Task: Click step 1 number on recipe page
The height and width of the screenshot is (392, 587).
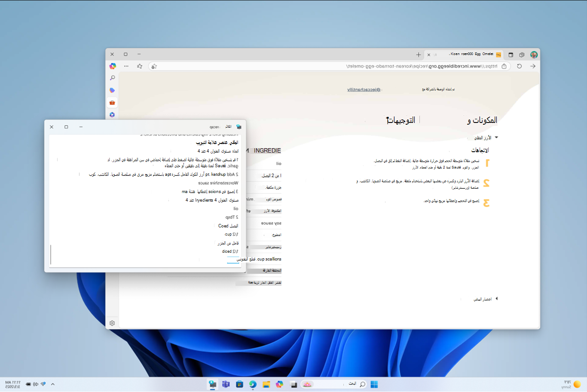Action: pos(487,163)
